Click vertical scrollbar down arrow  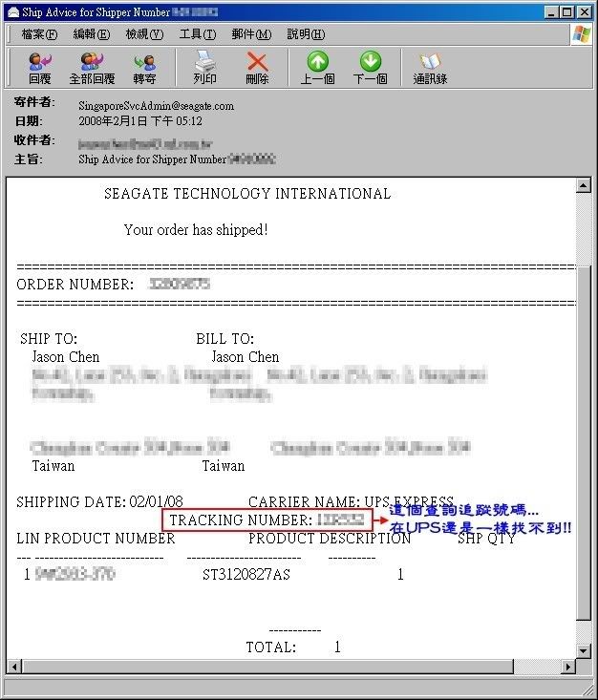point(584,650)
